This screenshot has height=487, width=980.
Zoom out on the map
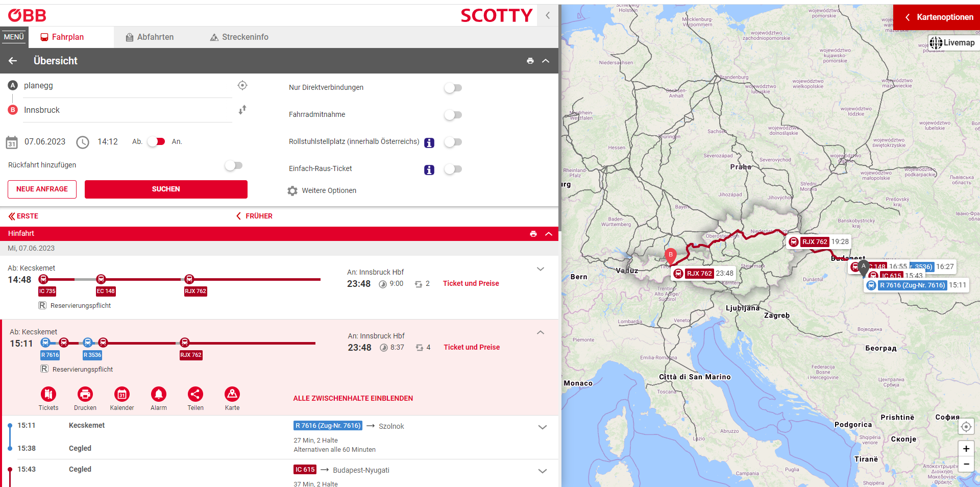coord(966,464)
